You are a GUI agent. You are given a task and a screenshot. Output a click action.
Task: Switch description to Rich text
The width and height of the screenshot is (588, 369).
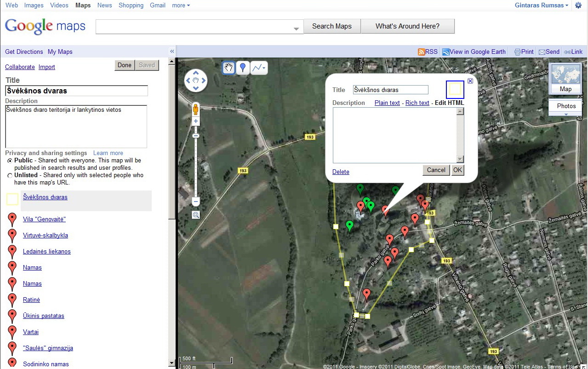tap(417, 103)
